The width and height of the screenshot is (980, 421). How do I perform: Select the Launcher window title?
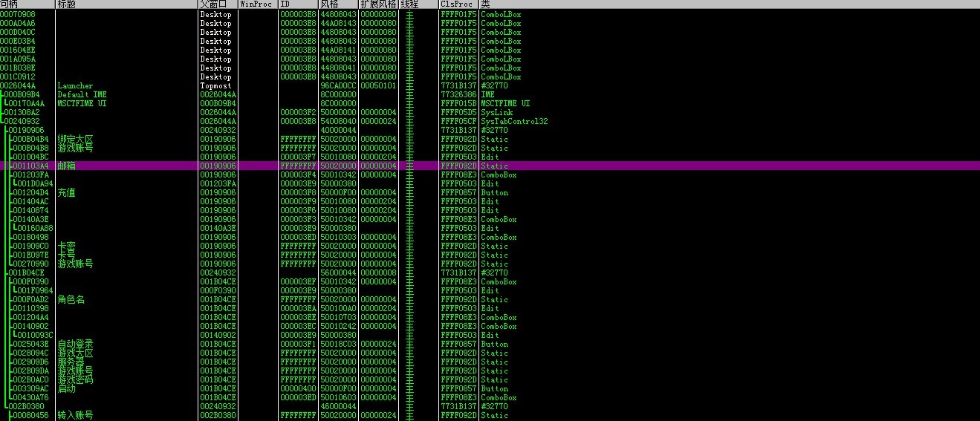(x=75, y=86)
